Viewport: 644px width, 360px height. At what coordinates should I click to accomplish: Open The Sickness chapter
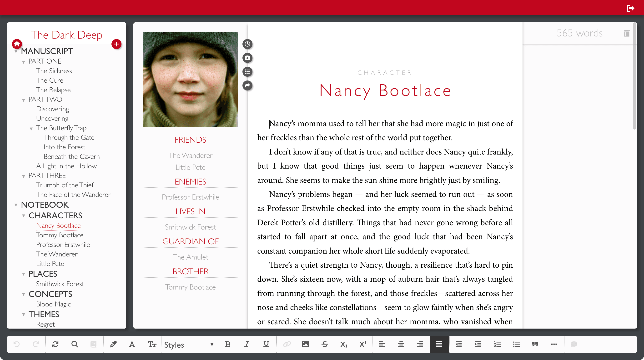coord(54,71)
